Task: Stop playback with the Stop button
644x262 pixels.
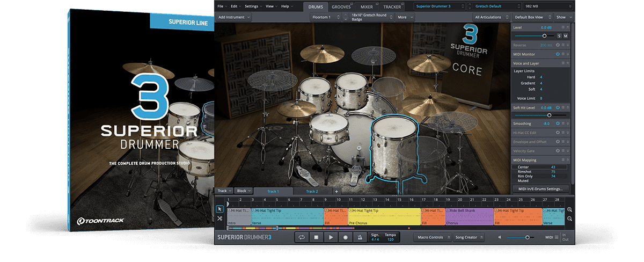Action: 317,237
